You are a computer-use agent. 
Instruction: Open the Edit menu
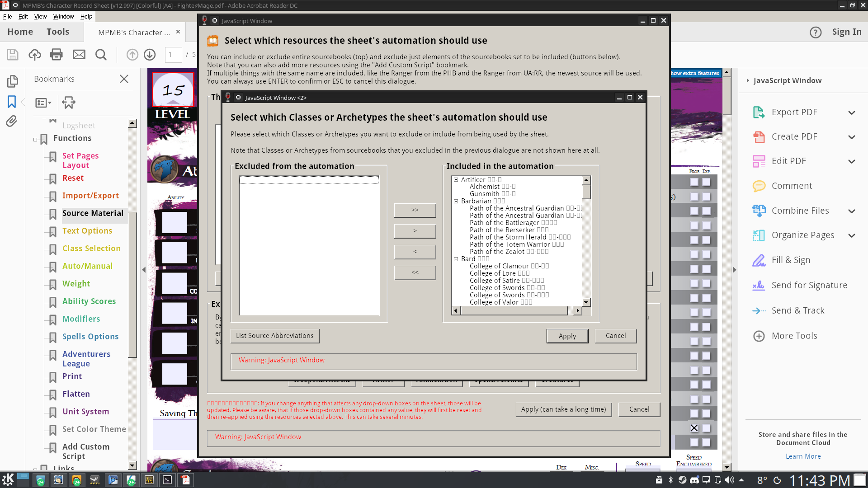click(23, 17)
